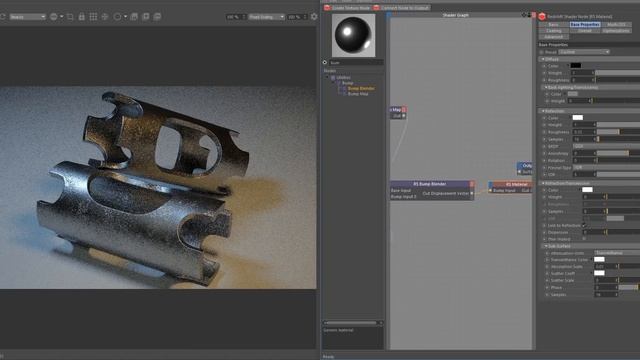The height and width of the screenshot is (360, 640).
Task: Click the circular snapshot icon in render toolbar
Action: [x=53, y=17]
